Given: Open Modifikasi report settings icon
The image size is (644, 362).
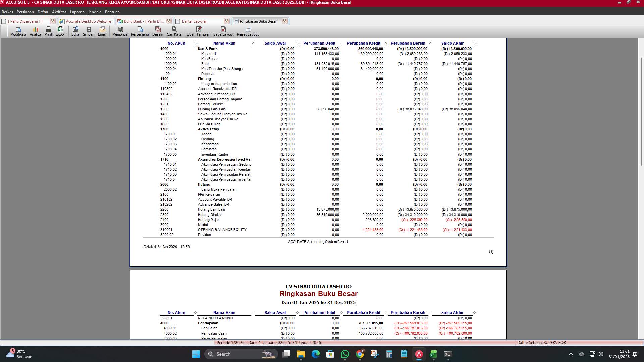Looking at the screenshot, I should point(18,31).
